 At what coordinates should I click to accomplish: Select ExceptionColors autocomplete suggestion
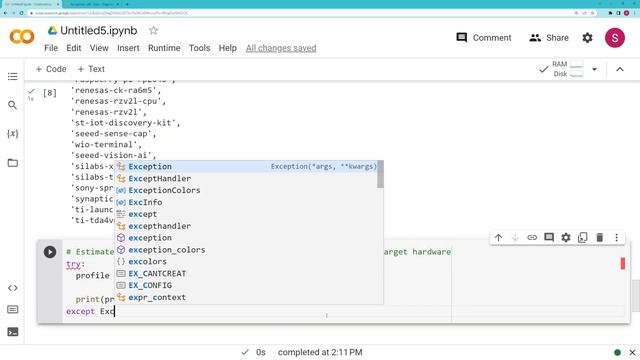click(x=246, y=190)
